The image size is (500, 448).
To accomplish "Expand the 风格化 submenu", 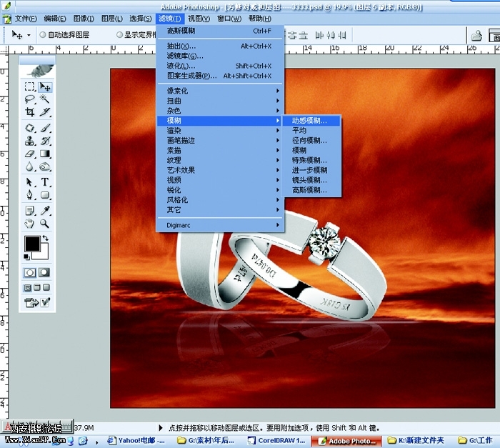I will (x=220, y=200).
